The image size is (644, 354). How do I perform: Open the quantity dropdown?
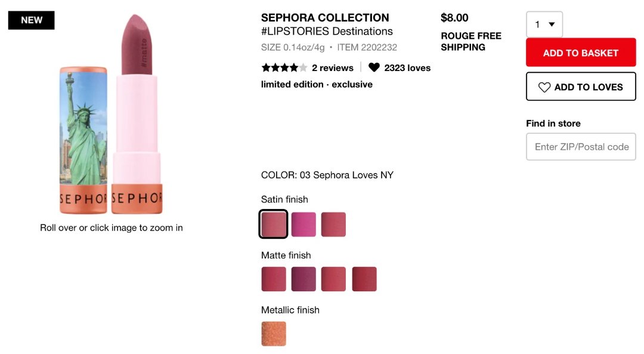pos(544,24)
